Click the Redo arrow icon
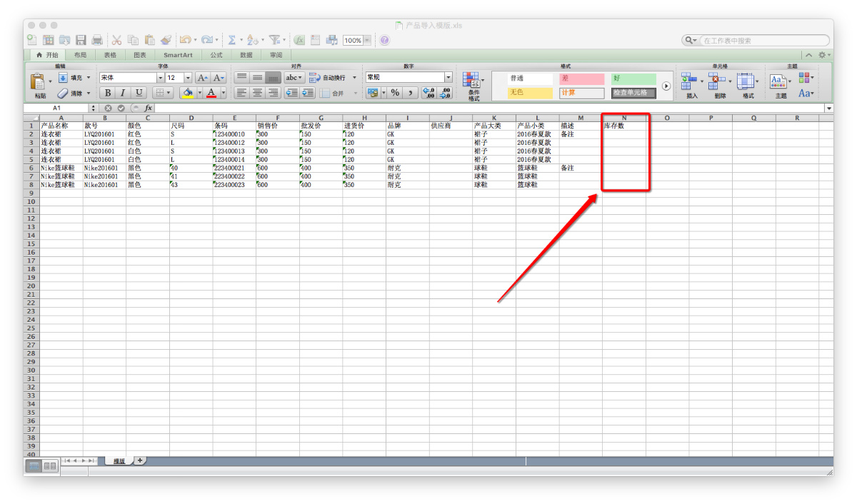The width and height of the screenshot is (857, 504). coord(207,41)
